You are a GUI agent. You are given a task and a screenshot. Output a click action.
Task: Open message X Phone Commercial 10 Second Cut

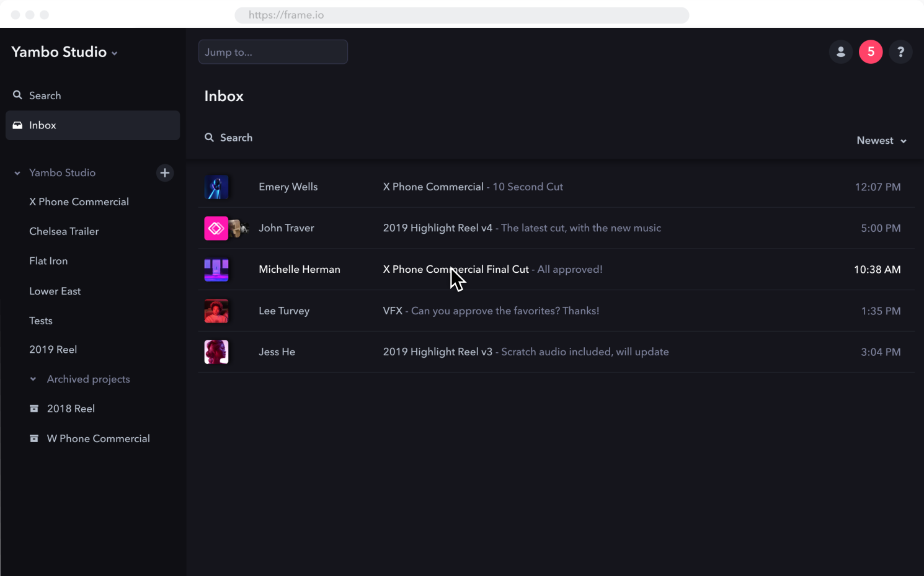(x=473, y=187)
